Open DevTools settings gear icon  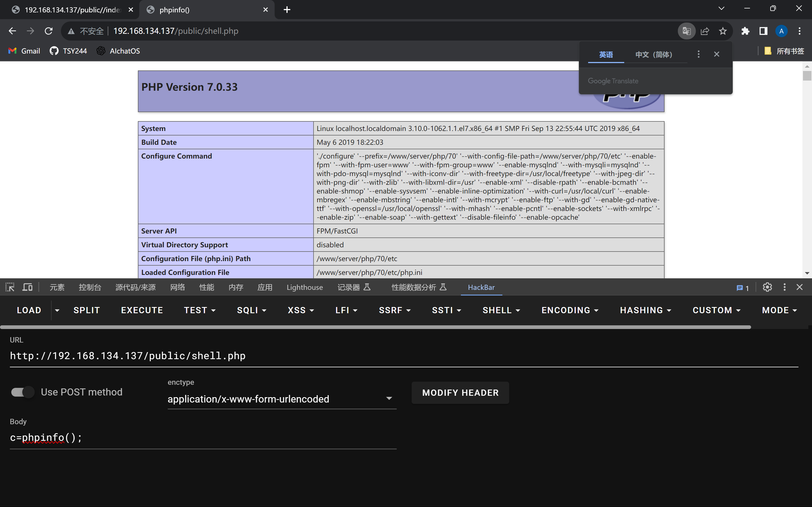pos(767,287)
